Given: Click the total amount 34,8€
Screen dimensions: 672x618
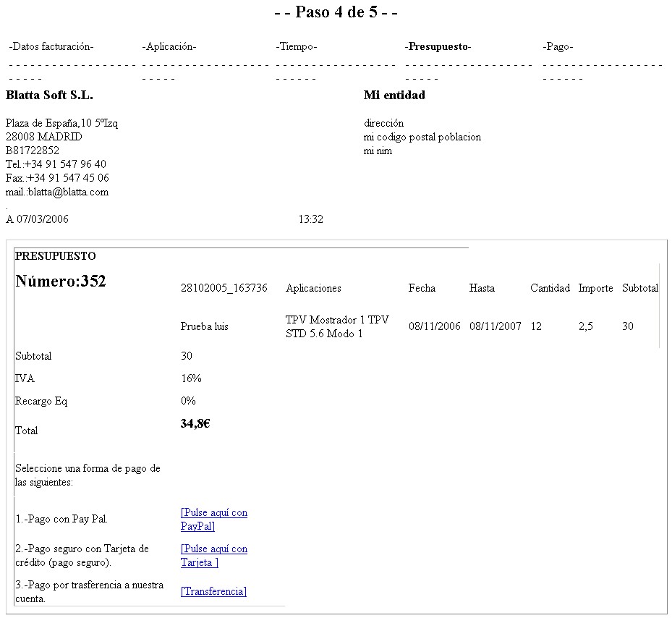Looking at the screenshot, I should pyautogui.click(x=195, y=424).
